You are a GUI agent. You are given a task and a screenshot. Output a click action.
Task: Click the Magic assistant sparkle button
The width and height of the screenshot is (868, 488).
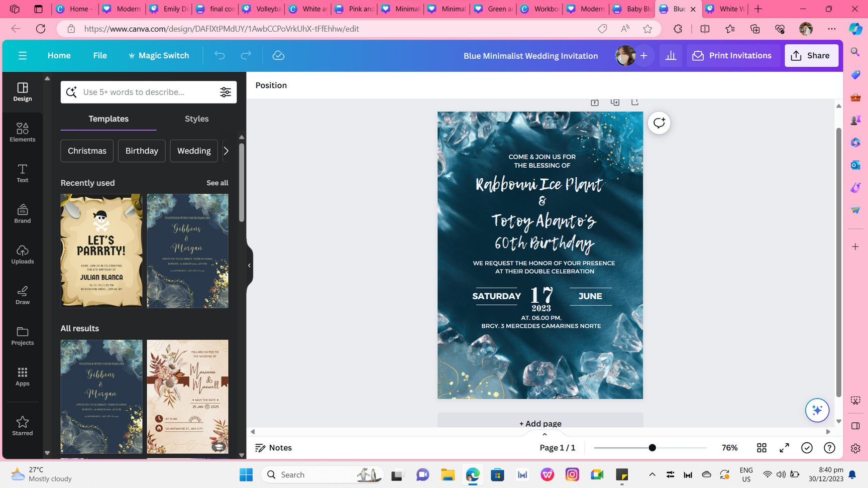(817, 410)
